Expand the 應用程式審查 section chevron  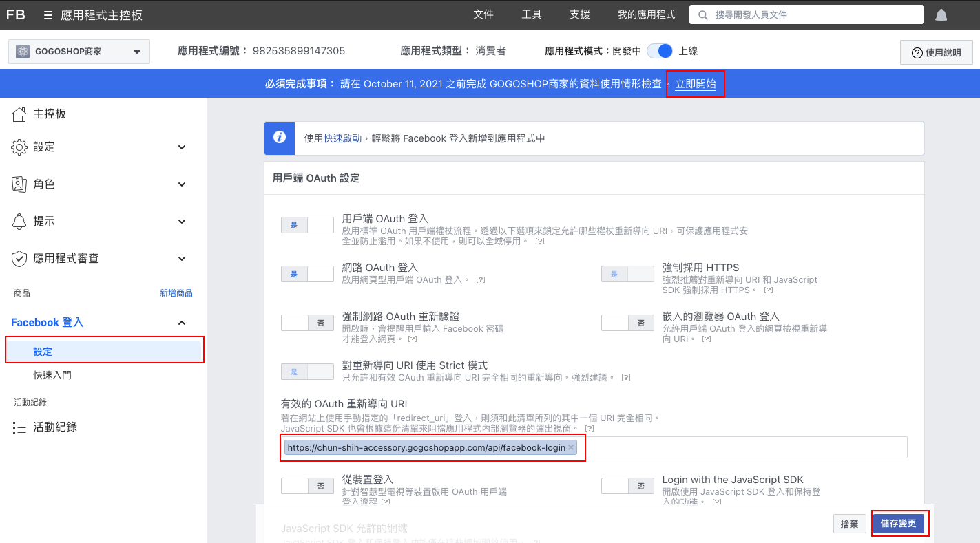click(182, 259)
